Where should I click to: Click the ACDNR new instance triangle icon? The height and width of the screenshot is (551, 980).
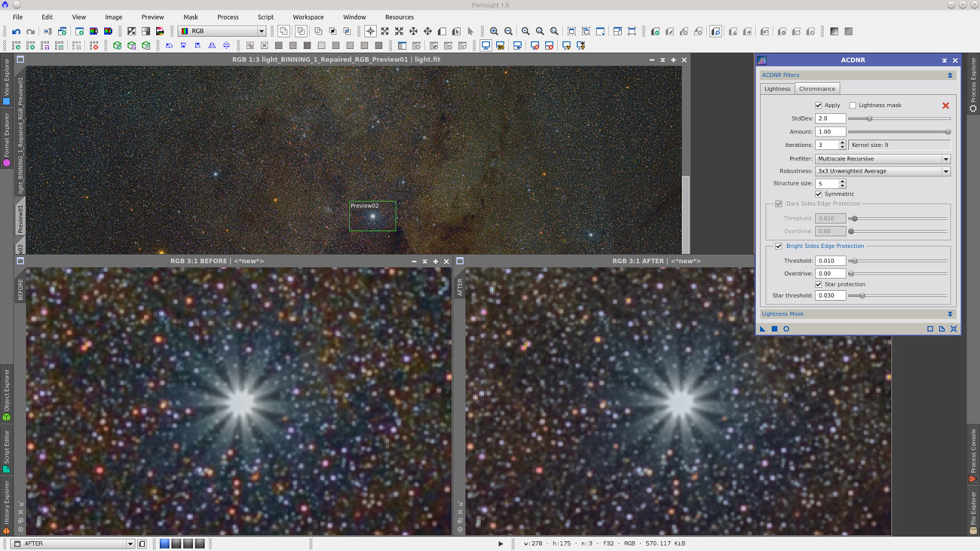pyautogui.click(x=763, y=329)
